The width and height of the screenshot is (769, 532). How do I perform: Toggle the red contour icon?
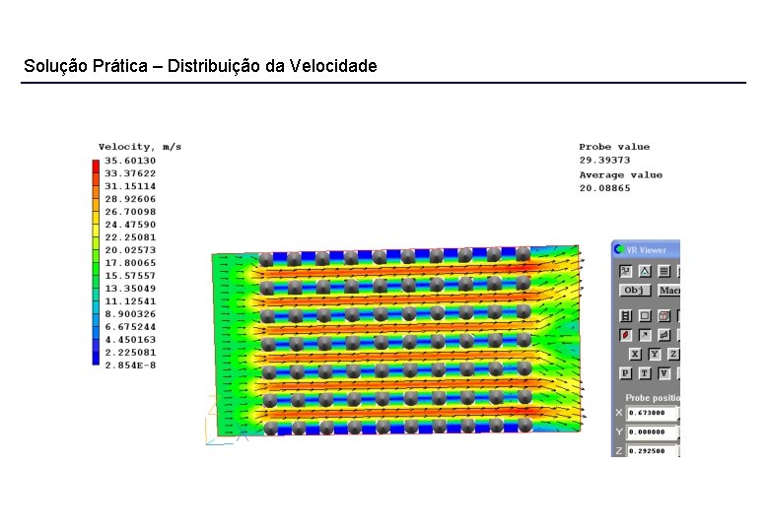pos(626,335)
